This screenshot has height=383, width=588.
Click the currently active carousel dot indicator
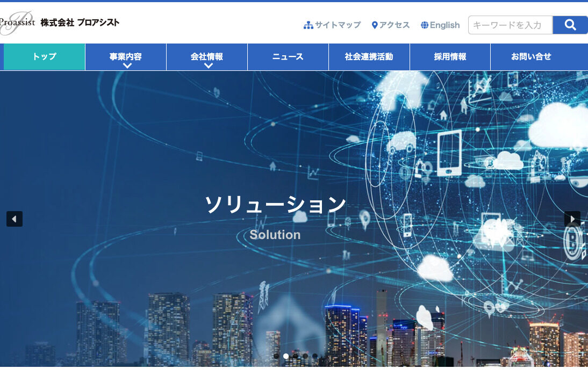tap(286, 356)
